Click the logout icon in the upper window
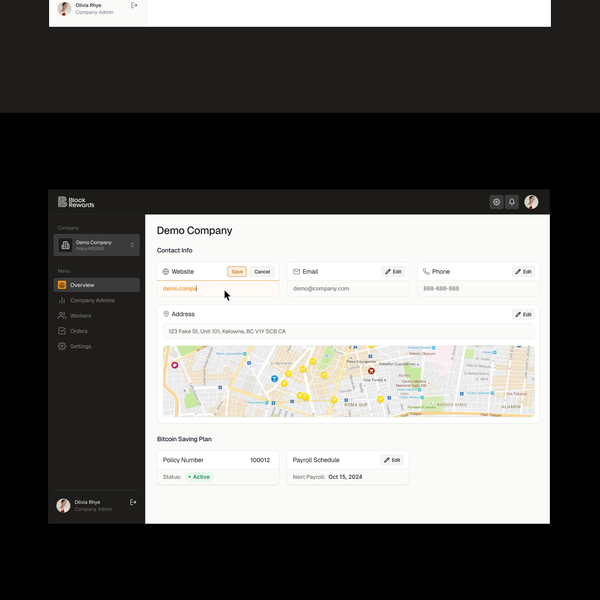 tap(134, 5)
